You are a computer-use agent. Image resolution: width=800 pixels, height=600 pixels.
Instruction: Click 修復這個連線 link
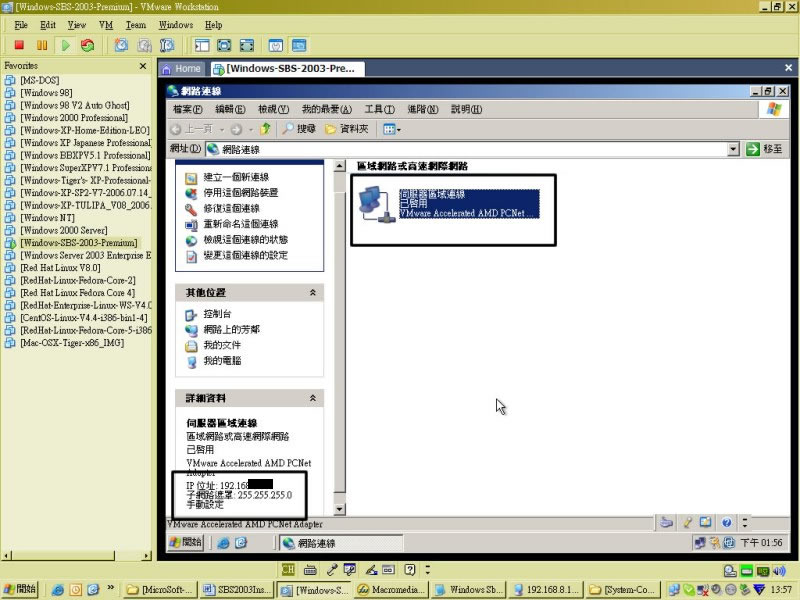pos(232,208)
